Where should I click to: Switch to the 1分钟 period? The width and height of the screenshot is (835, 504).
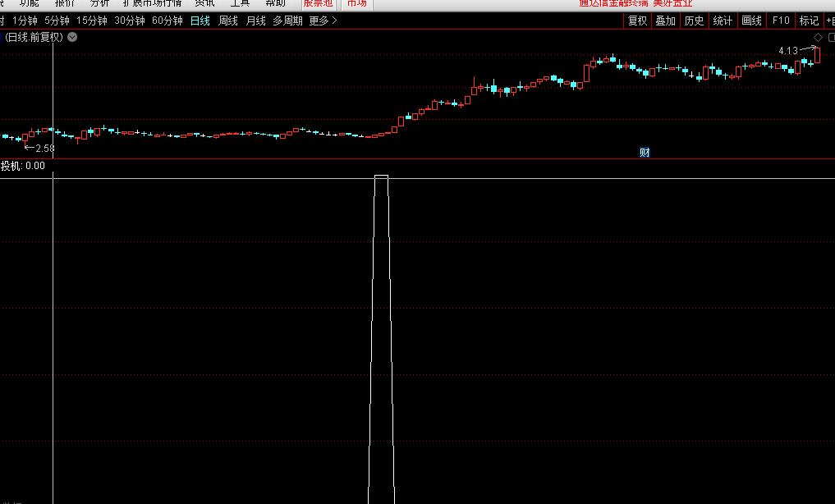25,21
